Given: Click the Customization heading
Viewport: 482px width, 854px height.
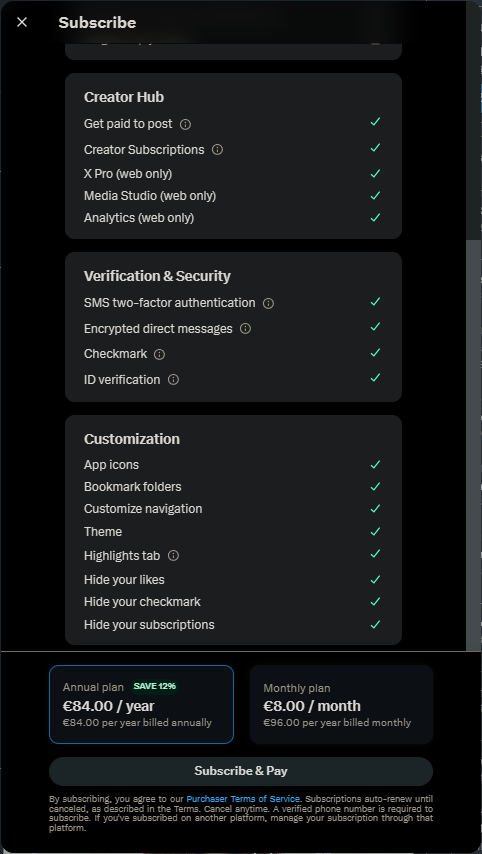Looking at the screenshot, I should [132, 439].
